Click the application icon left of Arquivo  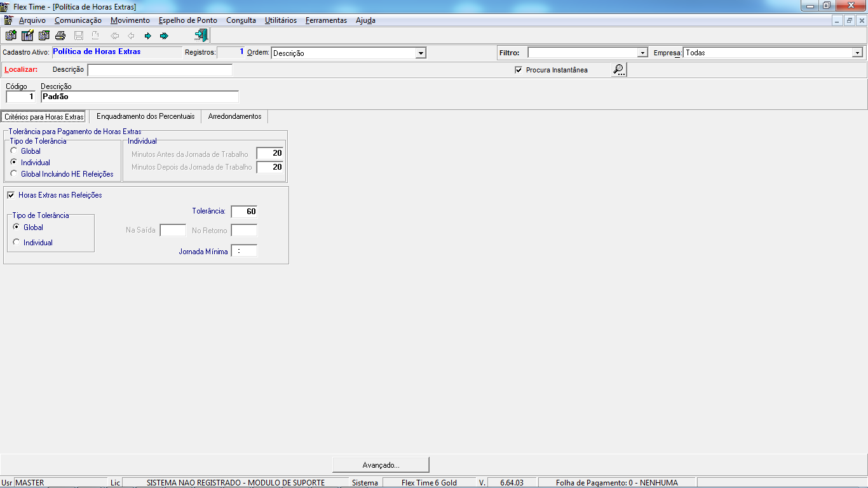pos(9,20)
